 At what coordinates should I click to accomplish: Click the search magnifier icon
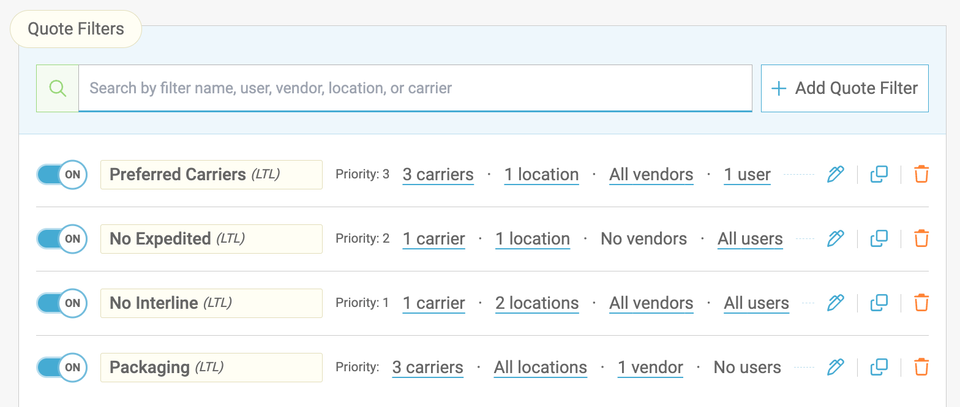click(x=58, y=88)
